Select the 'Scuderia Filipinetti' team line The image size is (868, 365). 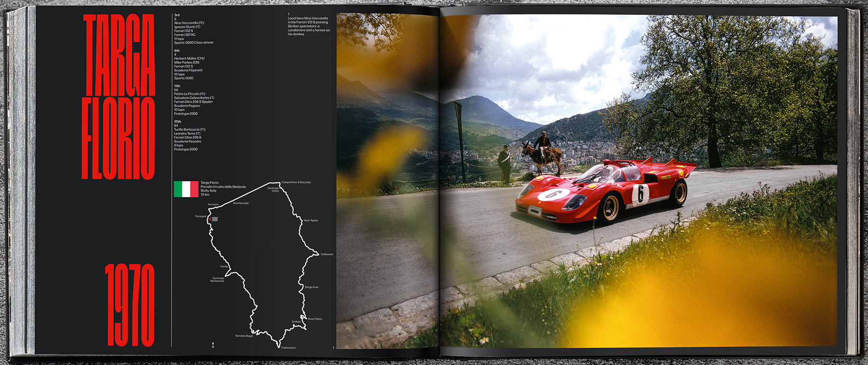tap(189, 70)
